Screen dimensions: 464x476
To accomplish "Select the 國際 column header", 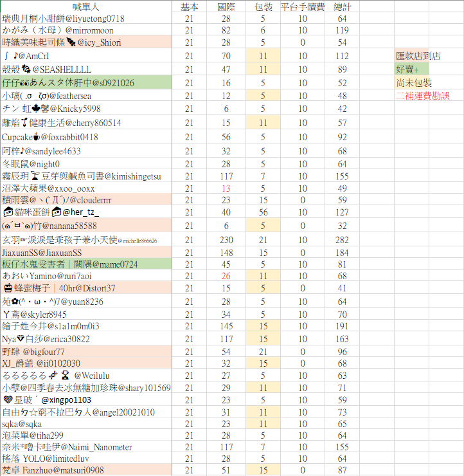I will pos(226,6).
